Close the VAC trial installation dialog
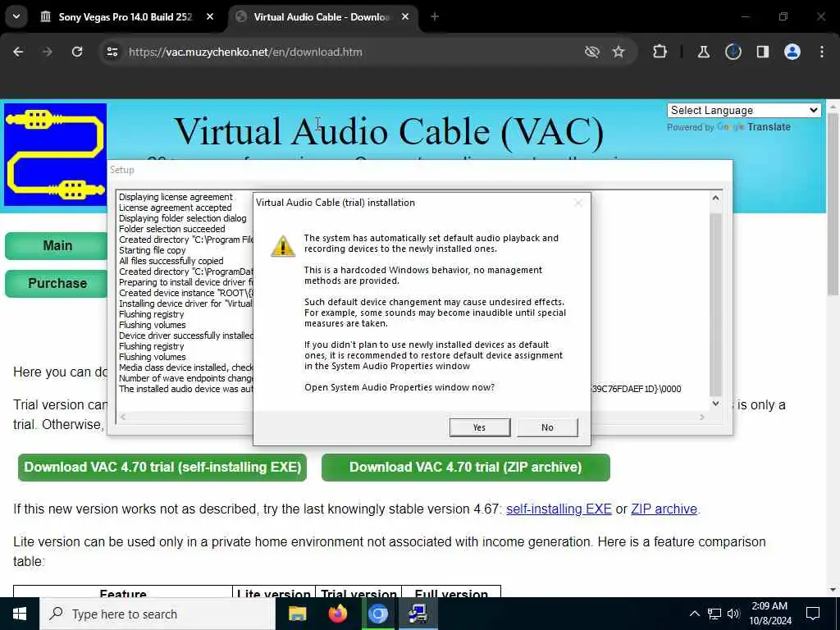Screen dimensions: 840x630 pos(578,203)
